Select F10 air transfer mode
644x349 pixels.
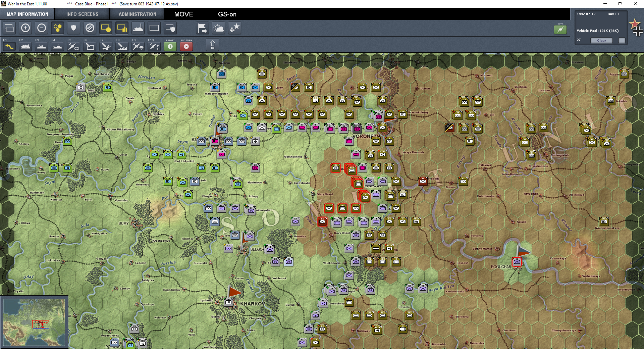click(154, 46)
